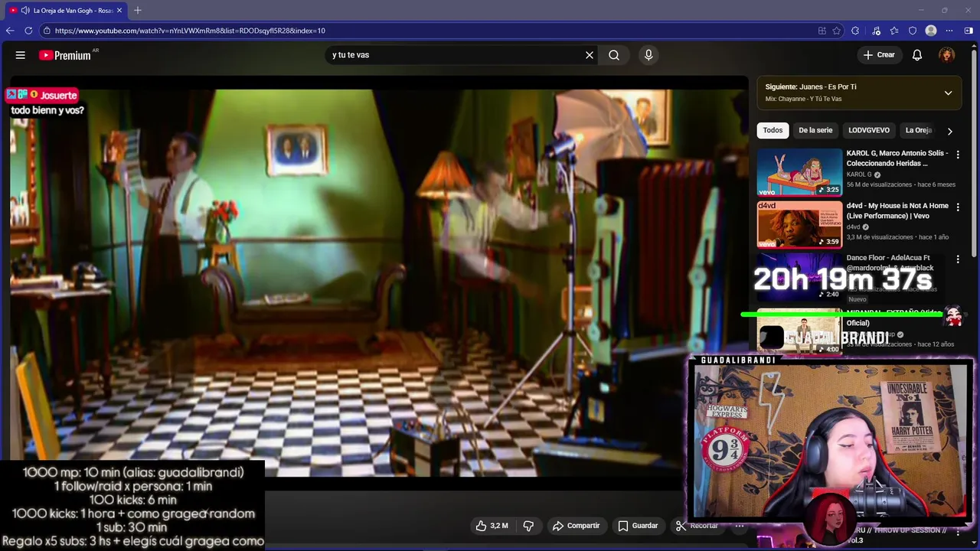The image size is (980, 551).
Task: Open browser essentials shield icon
Action: pyautogui.click(x=913, y=31)
